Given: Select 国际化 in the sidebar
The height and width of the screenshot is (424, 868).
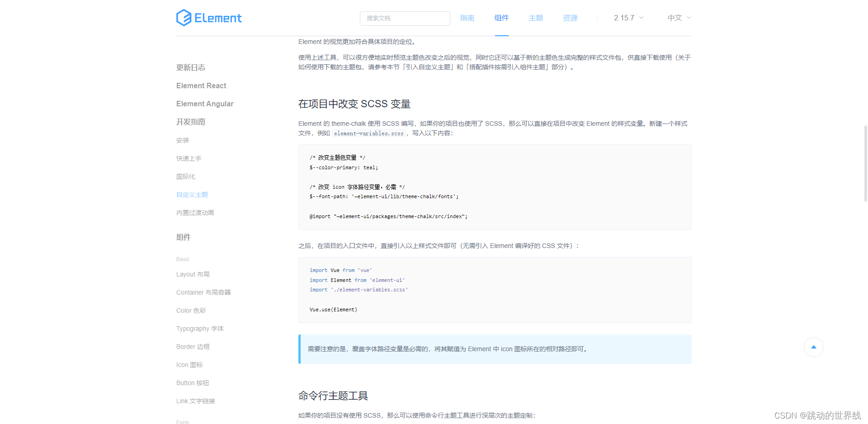Looking at the screenshot, I should tap(186, 176).
